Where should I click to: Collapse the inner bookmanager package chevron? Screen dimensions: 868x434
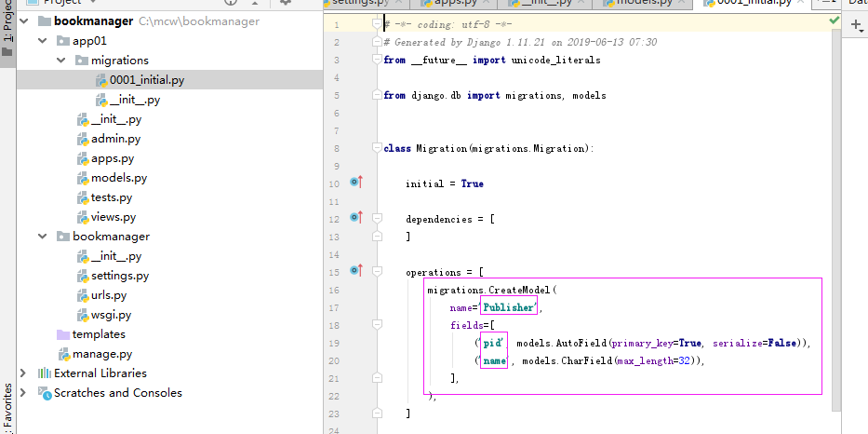point(43,237)
